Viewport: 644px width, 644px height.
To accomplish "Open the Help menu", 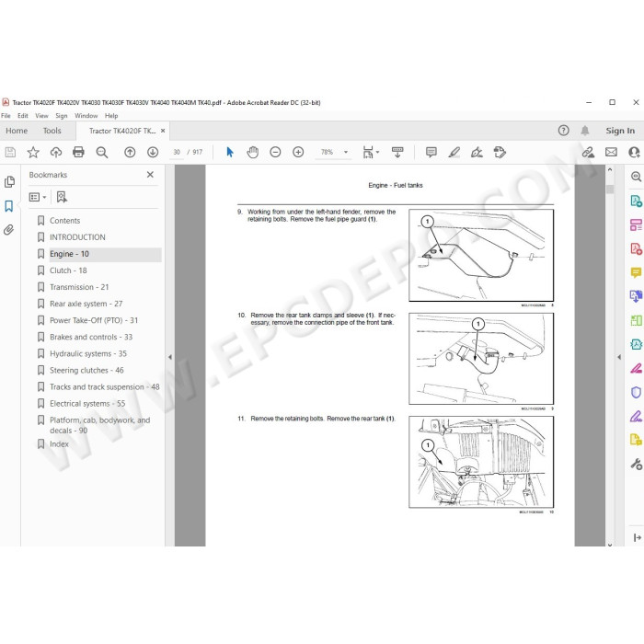I will click(111, 116).
